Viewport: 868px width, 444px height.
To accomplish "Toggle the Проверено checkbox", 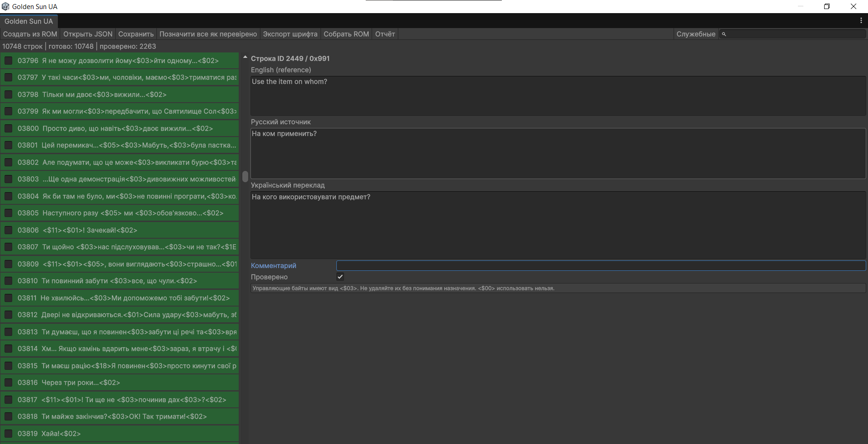I will click(x=340, y=277).
